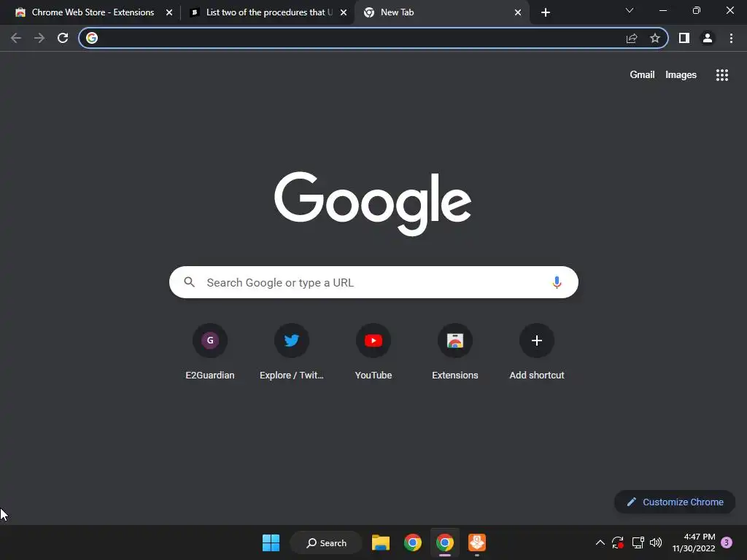Expand the tab search dropdown arrow
The image size is (747, 560).
pos(630,10)
